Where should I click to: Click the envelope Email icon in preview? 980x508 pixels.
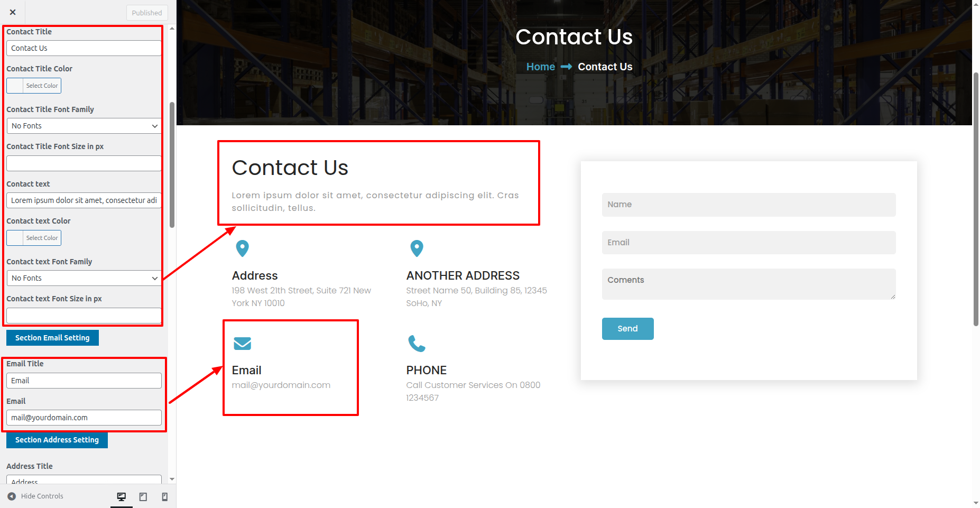[242, 344]
